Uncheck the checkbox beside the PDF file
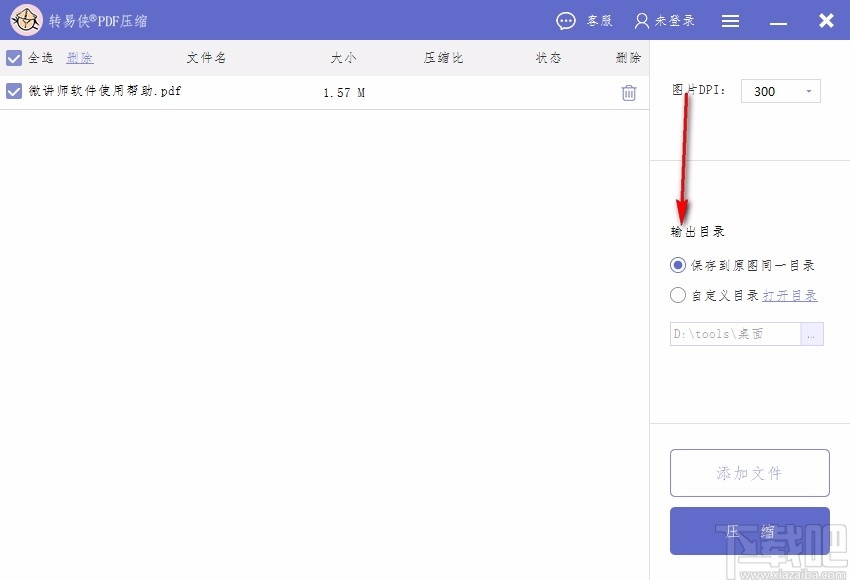Viewport: 850px width, 580px height. (x=14, y=91)
